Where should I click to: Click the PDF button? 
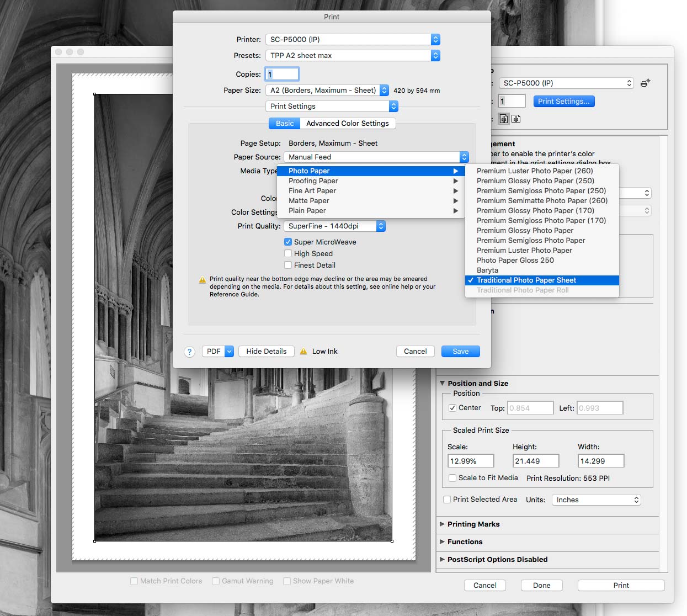click(x=214, y=352)
